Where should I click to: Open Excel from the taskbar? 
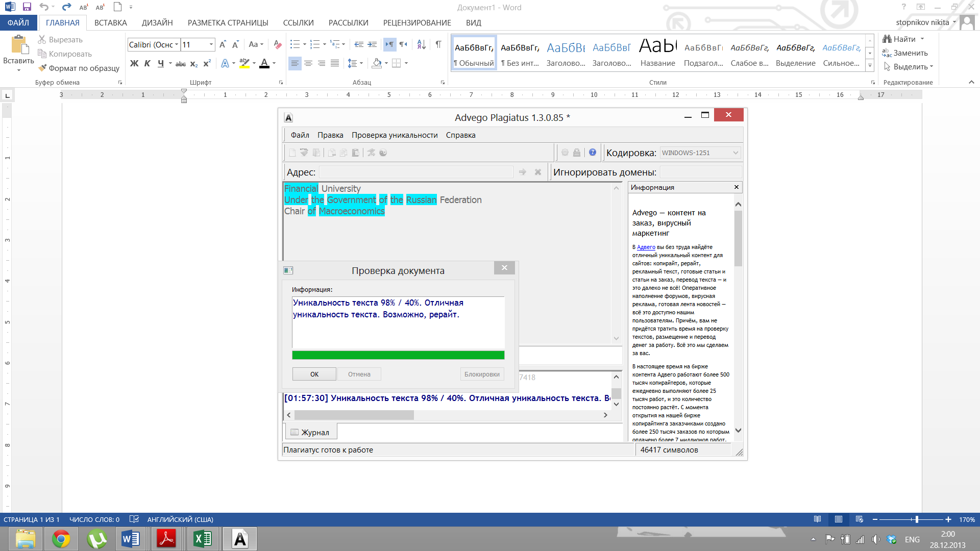point(203,539)
